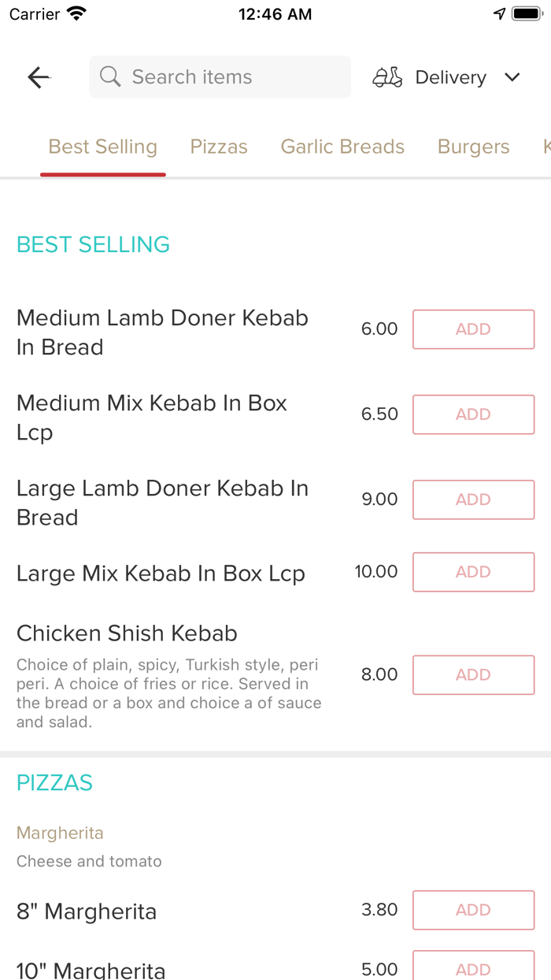Add Chicken Shish Kebab to order
The width and height of the screenshot is (551, 980).
[x=473, y=675]
